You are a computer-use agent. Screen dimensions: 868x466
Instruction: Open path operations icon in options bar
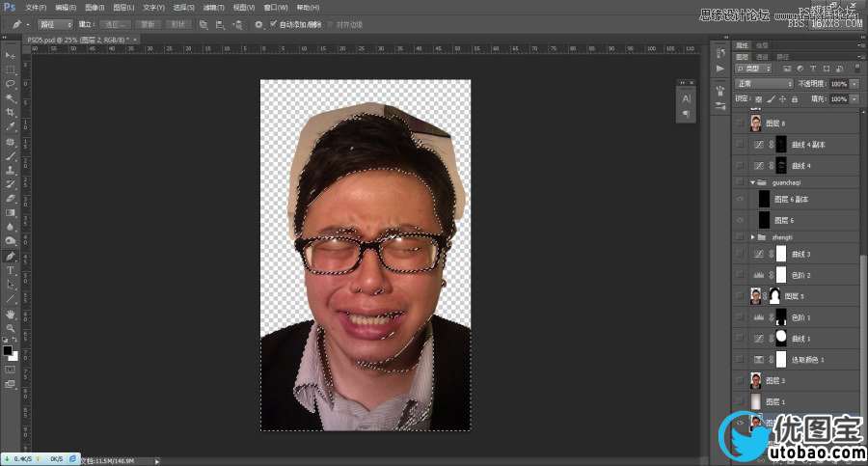[203, 24]
